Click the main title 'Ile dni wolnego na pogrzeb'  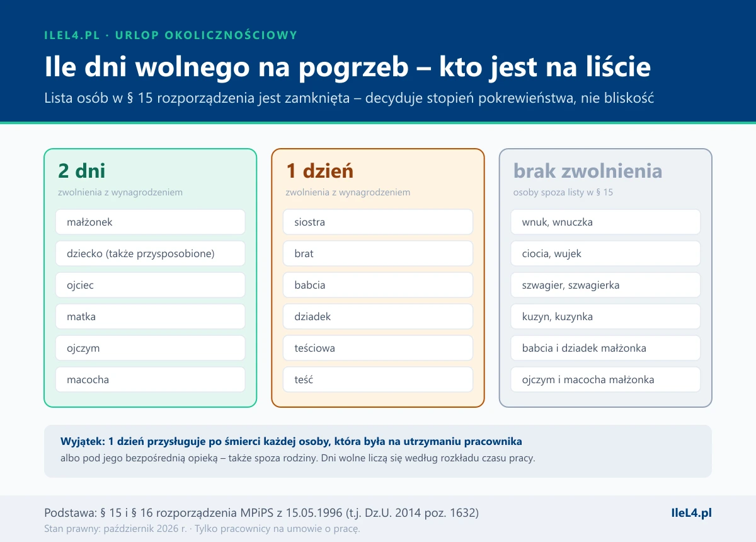348,67
